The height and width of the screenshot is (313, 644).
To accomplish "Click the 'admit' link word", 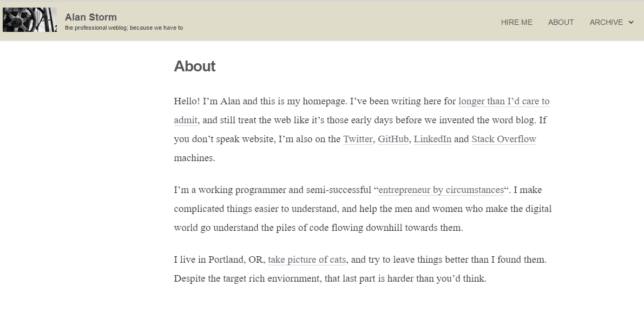I will [186, 120].
